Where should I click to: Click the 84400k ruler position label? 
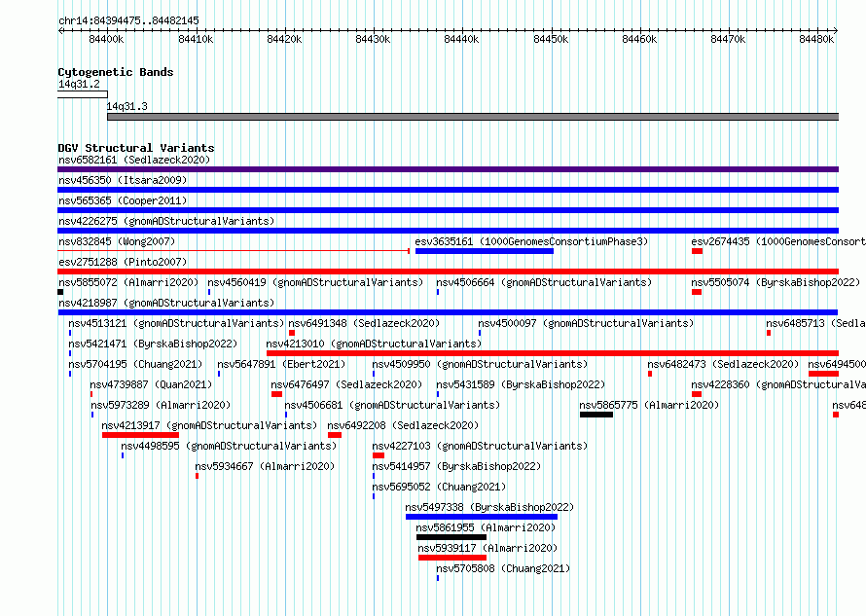[107, 40]
